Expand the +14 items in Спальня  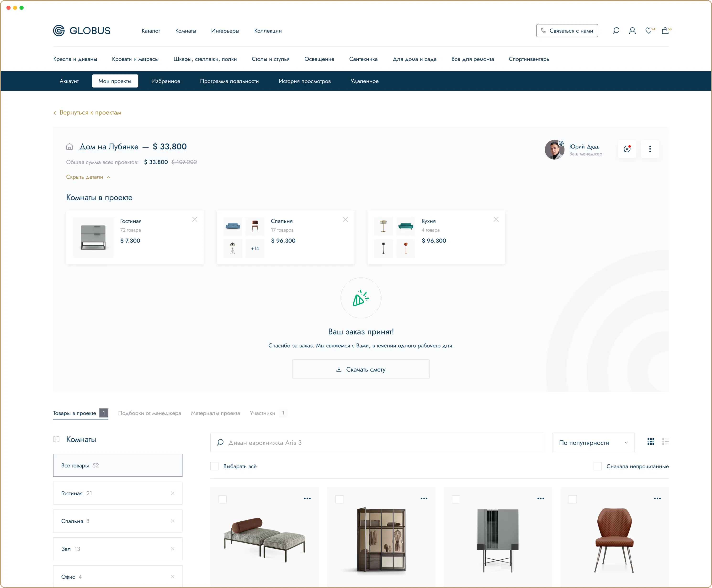(x=255, y=248)
